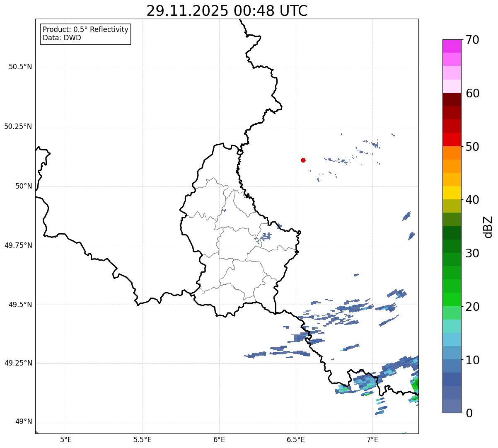Pick the grey-blue swatch just above 0

(x=452, y=406)
